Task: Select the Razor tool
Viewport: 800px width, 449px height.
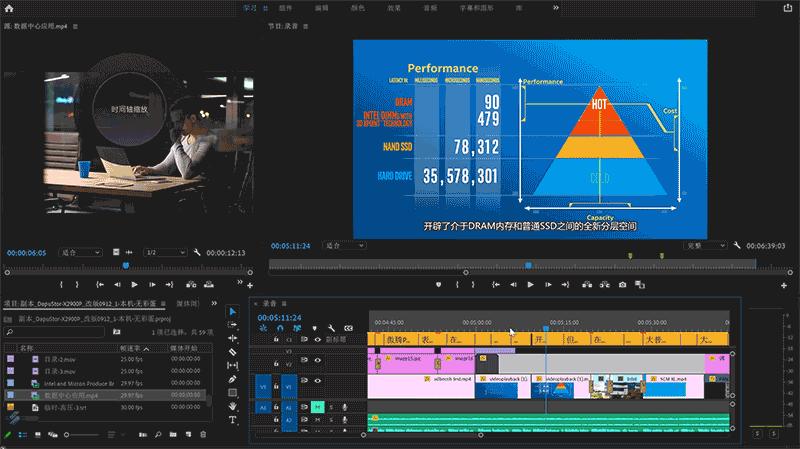Action: coord(233,352)
